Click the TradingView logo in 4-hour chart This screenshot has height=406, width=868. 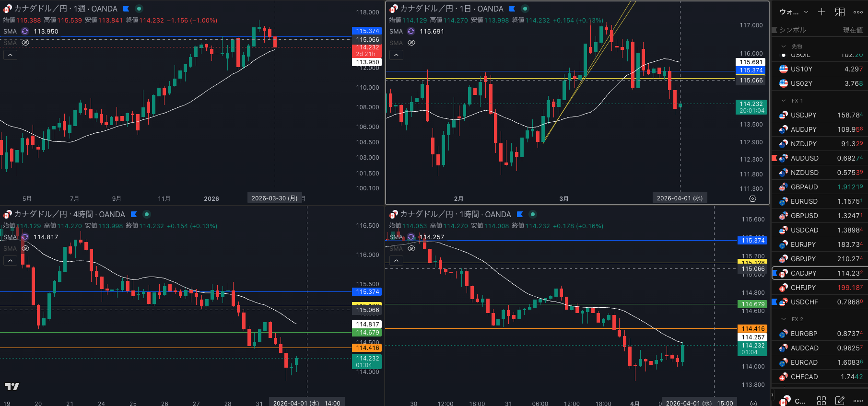click(12, 386)
